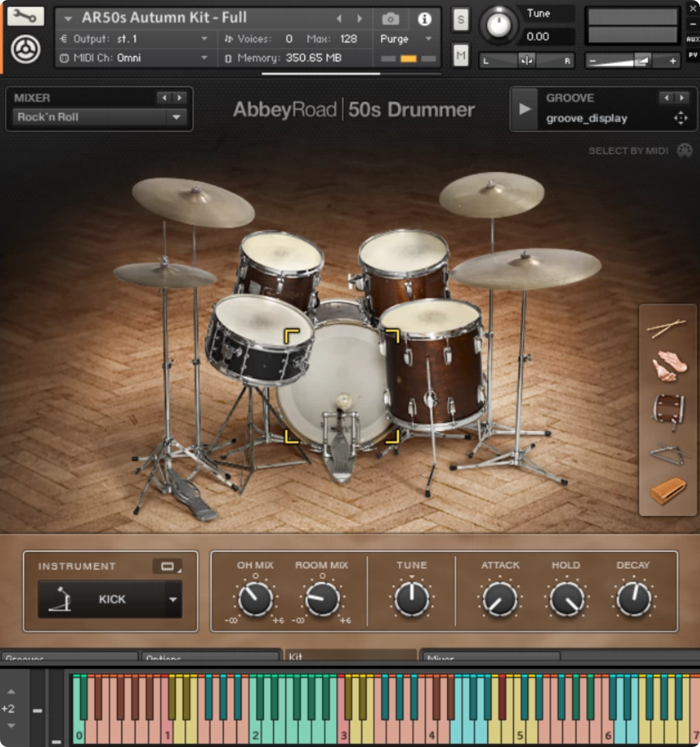This screenshot has height=747, width=700.
Task: Switch to the Grooves tab
Action: point(70,656)
